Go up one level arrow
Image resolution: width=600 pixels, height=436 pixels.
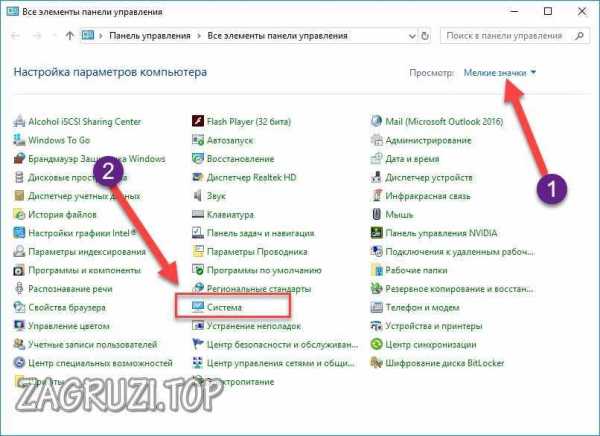[70, 36]
